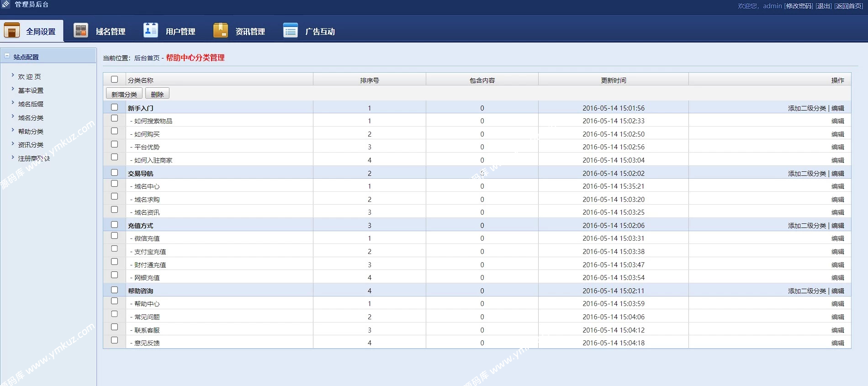Click the arrow beside 欢迎页
Viewport: 868px width, 386px height.
13,75
